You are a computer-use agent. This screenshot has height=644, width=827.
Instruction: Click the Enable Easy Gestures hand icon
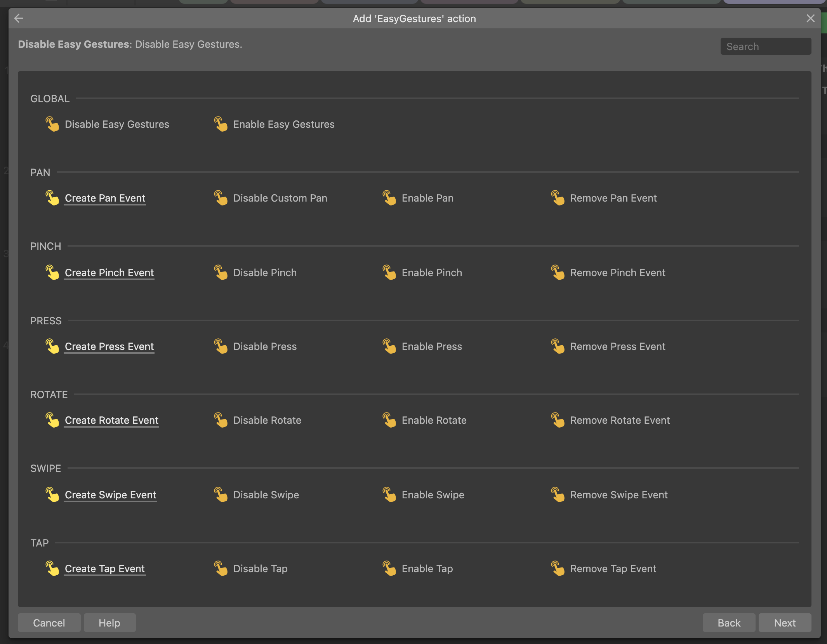tap(221, 124)
